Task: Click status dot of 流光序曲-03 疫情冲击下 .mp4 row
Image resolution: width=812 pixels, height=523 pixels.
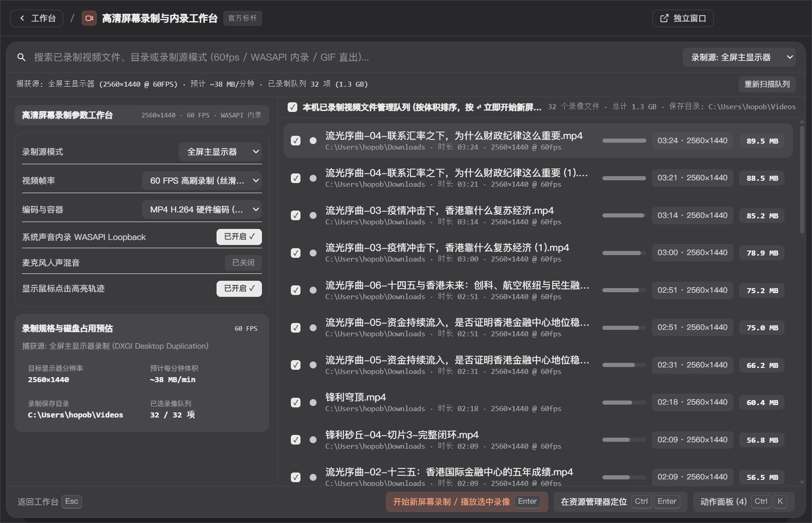Action: [x=313, y=215]
